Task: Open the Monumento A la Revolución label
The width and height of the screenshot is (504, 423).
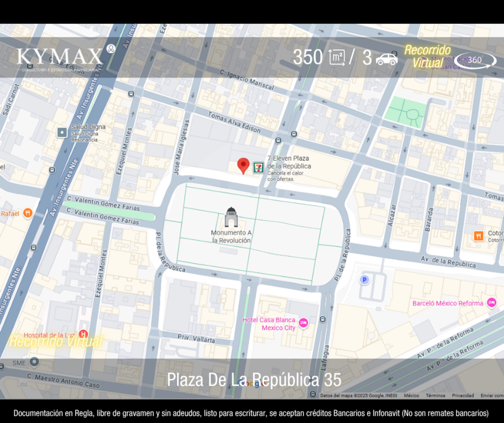Action: click(231, 236)
